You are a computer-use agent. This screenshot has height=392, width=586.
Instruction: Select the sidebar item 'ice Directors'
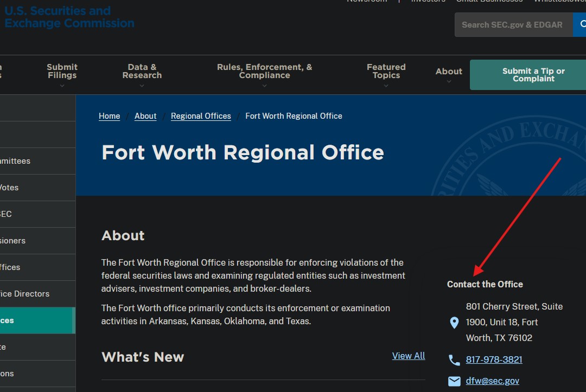[38, 294]
